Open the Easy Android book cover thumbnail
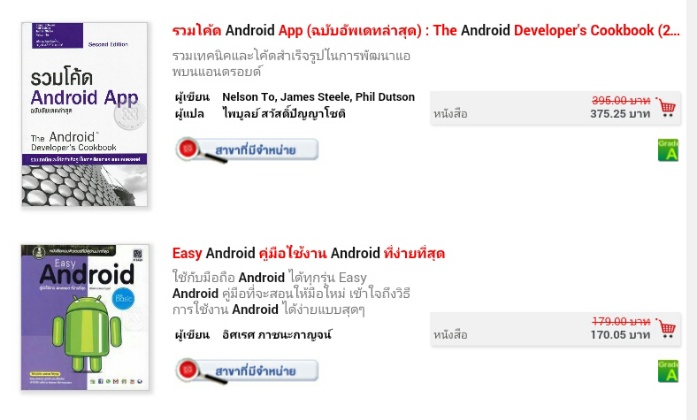This screenshot has width=697, height=420. (85, 317)
